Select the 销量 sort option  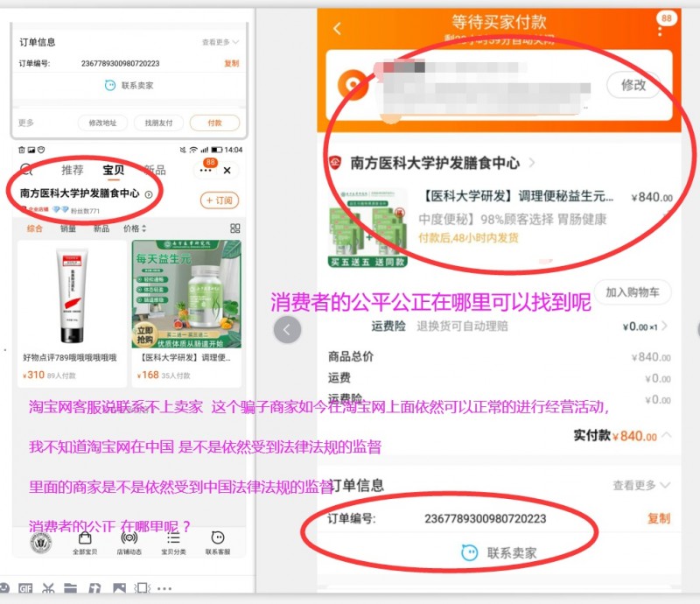point(68,228)
